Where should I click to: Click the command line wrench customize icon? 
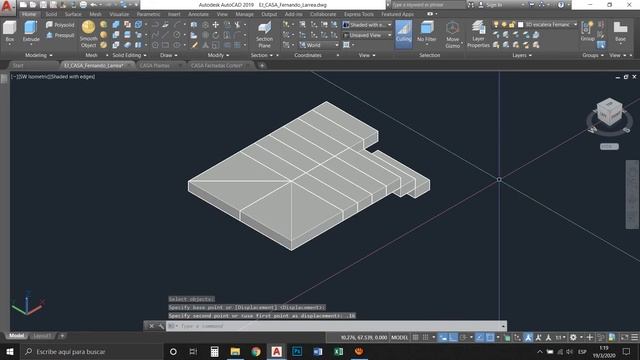[x=161, y=326]
